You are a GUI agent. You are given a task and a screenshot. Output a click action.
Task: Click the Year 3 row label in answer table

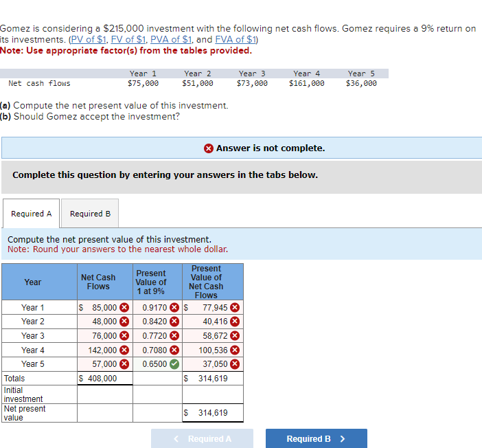pyautogui.click(x=32, y=336)
